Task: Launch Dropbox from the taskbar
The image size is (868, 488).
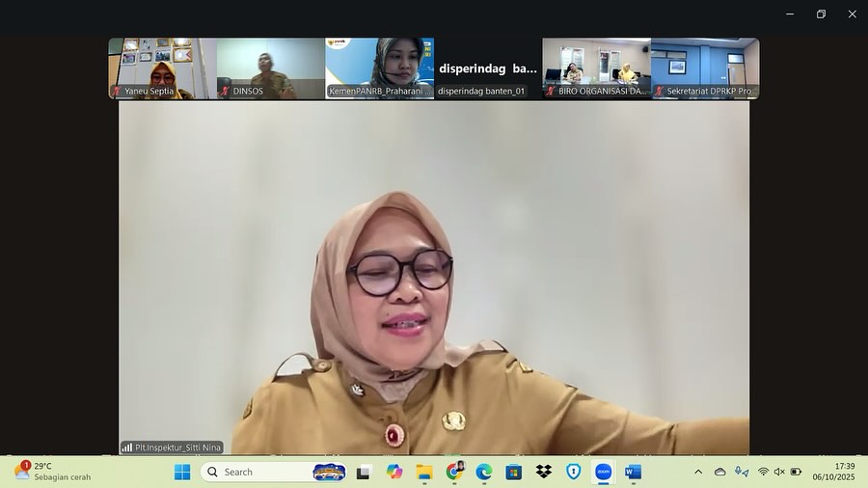Action: pos(544,472)
